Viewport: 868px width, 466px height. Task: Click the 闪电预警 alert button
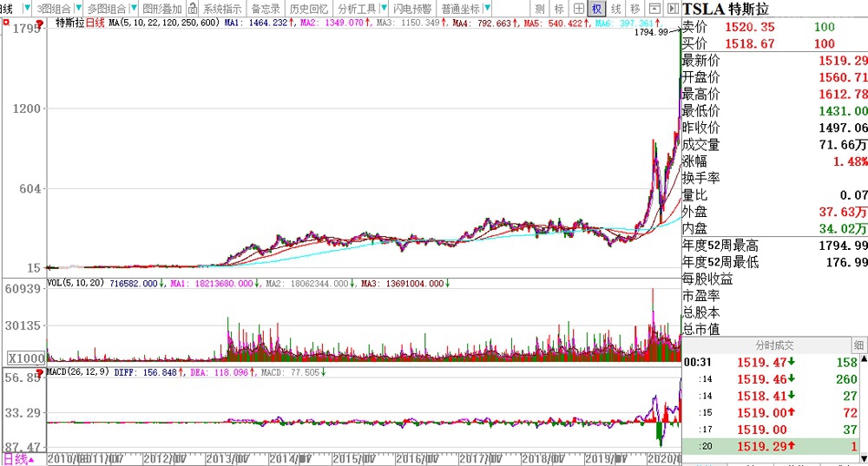[412, 8]
